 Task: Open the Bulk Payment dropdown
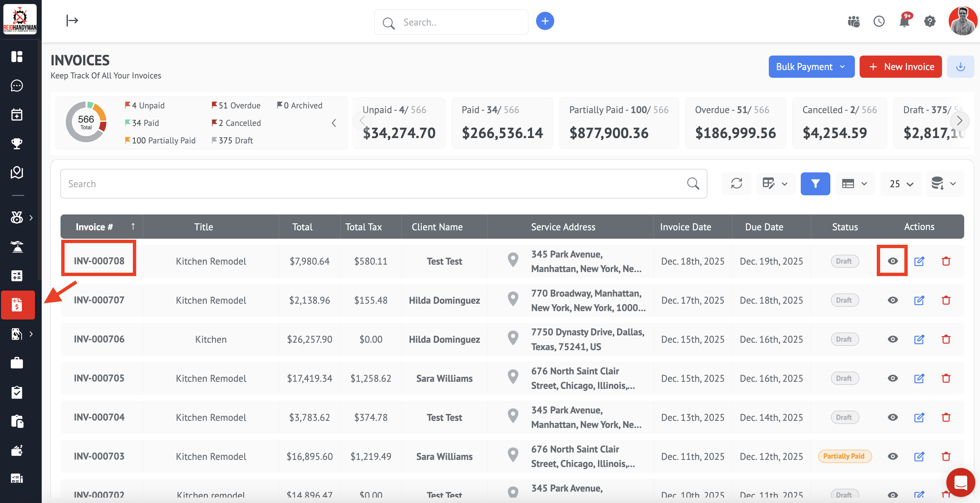pos(811,67)
